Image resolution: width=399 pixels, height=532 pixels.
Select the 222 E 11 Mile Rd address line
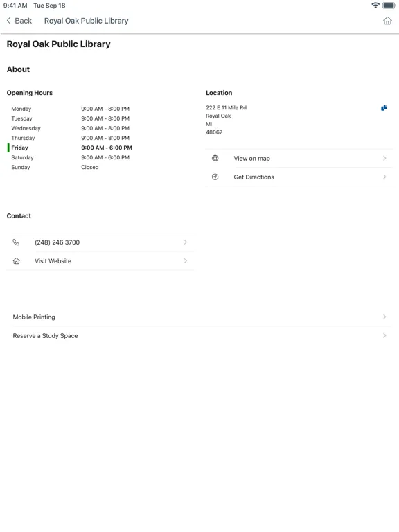point(226,107)
